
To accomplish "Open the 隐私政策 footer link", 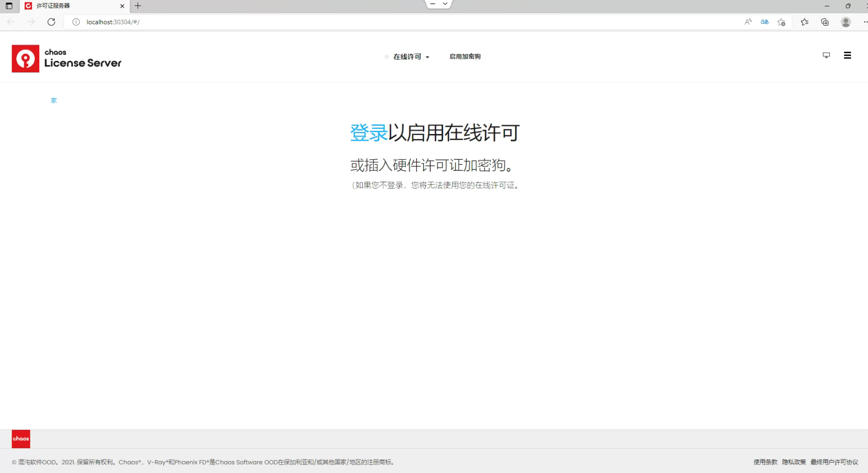I will click(x=794, y=462).
